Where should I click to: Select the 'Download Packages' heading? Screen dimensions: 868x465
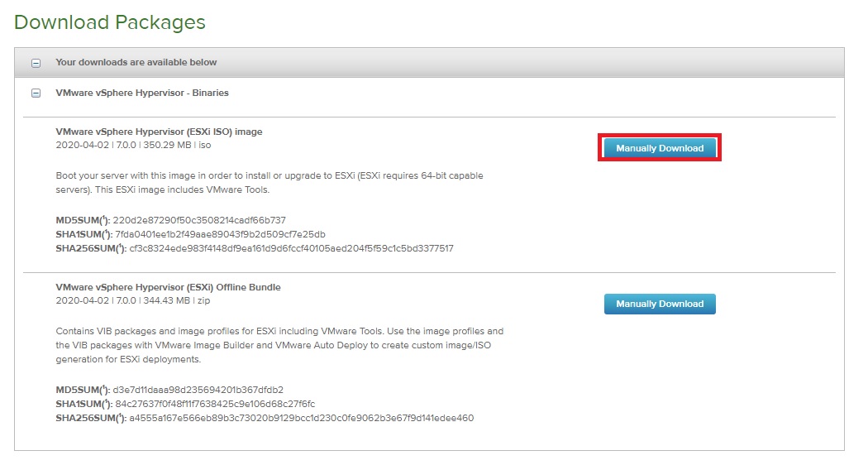tap(110, 22)
